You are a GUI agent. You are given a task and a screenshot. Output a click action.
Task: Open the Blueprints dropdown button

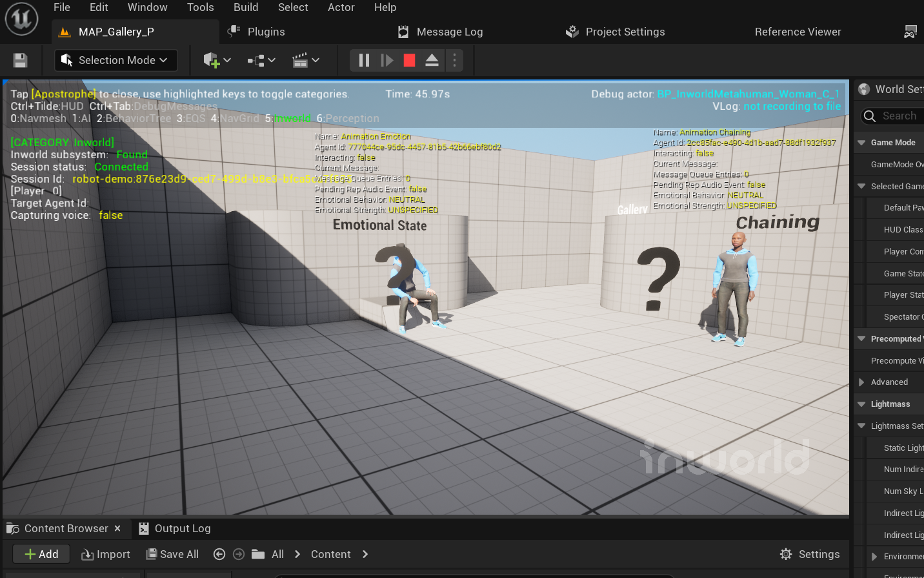pyautogui.click(x=261, y=60)
